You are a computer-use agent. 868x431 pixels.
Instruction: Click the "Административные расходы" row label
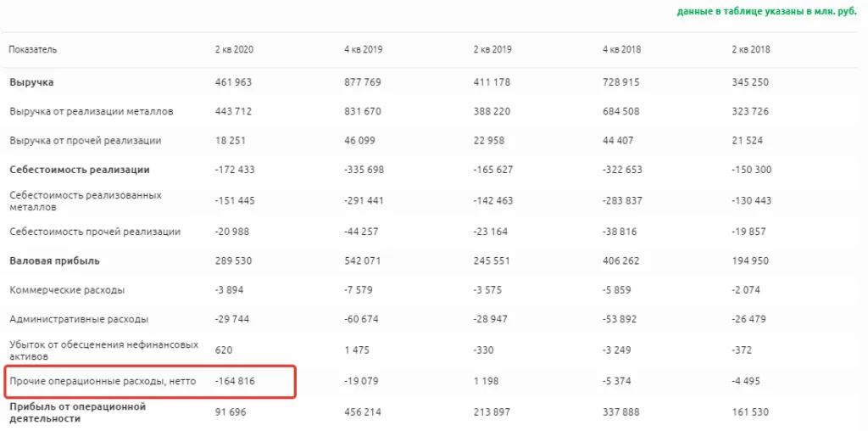[x=79, y=319]
